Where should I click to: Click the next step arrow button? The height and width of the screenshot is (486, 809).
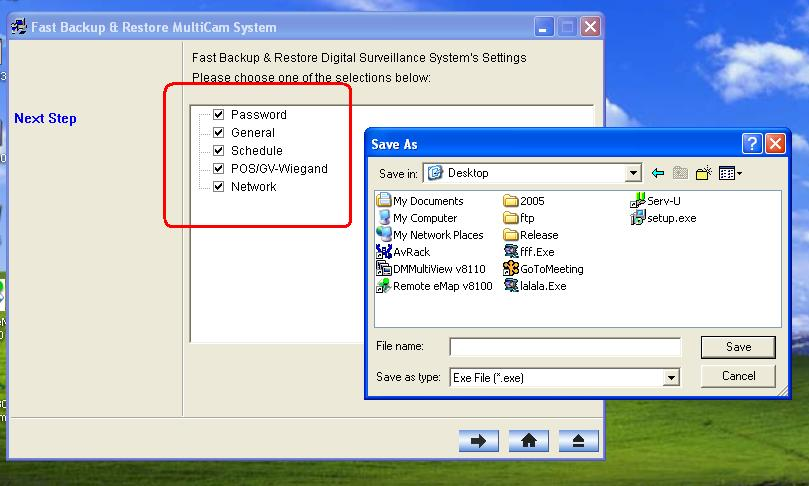[478, 441]
